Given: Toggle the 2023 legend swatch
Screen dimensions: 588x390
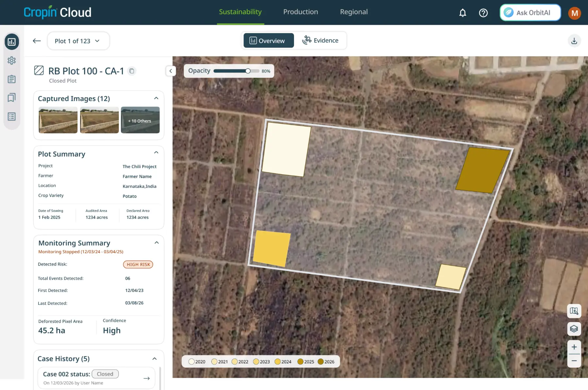Looking at the screenshot, I should pos(256,362).
